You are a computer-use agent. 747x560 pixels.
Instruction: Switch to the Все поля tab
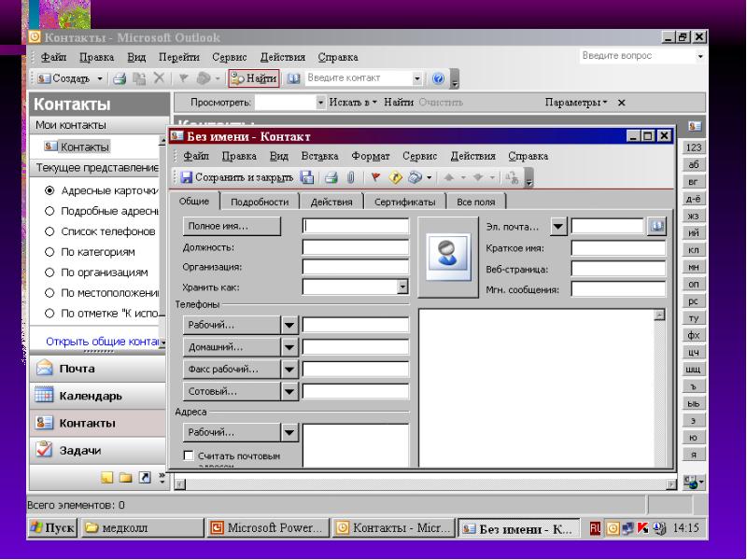click(x=476, y=202)
